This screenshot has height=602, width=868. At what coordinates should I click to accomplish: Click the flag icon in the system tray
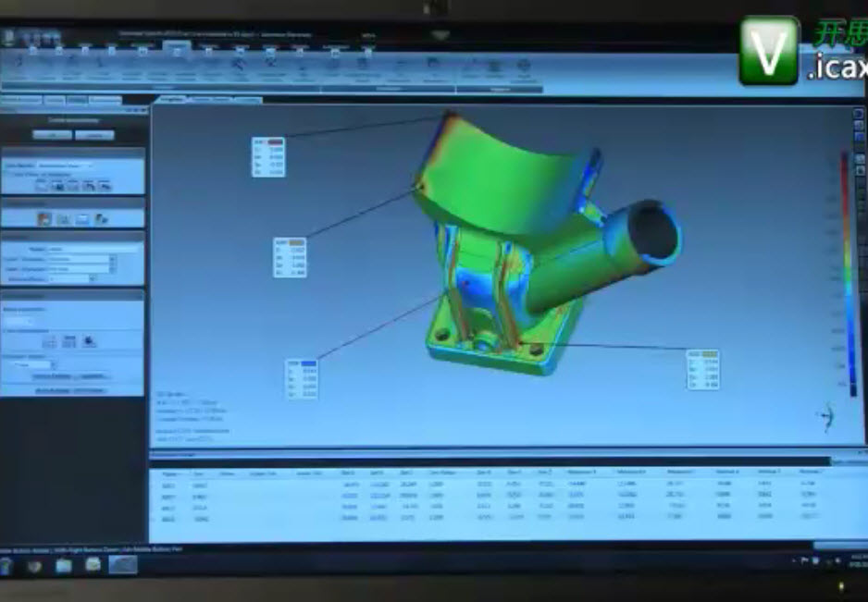pyautogui.click(x=804, y=561)
